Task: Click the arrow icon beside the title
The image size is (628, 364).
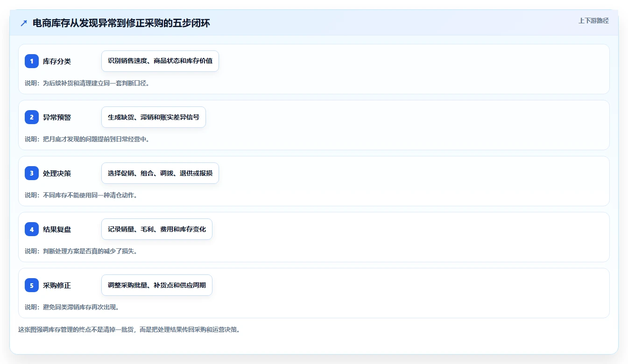Action: point(24,23)
